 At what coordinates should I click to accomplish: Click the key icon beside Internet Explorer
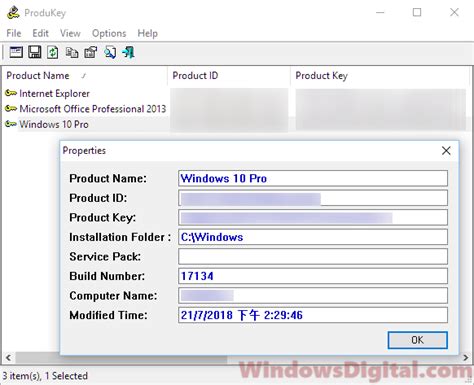(x=11, y=93)
